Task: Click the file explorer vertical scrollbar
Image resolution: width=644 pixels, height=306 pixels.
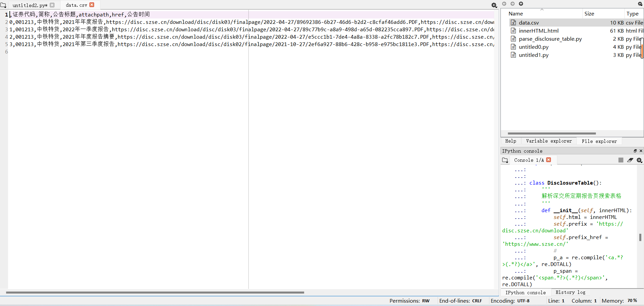Action: (642, 48)
